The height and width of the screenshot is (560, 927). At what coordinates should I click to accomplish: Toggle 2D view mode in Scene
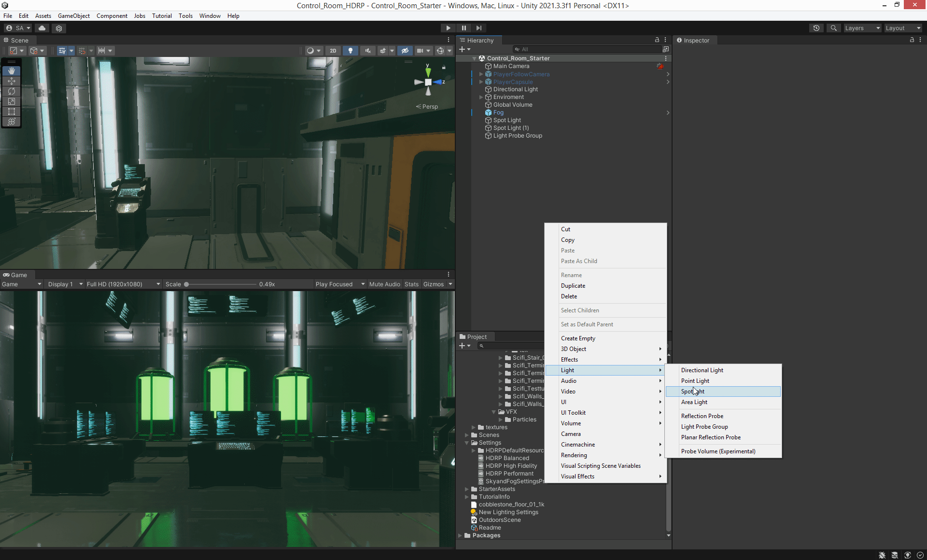333,51
